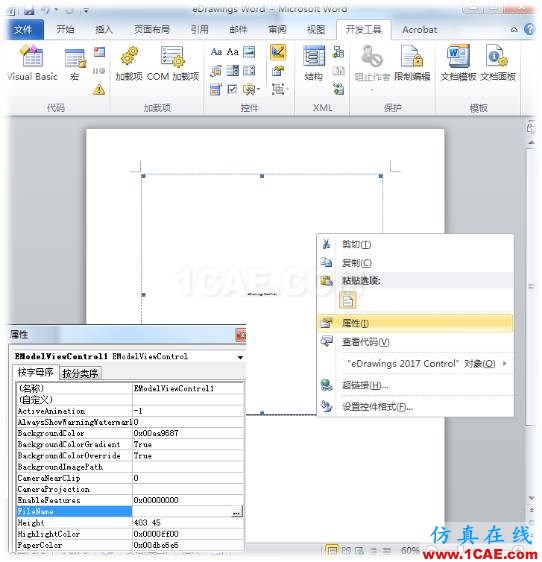Image resolution: width=542 pixels, height=562 pixels.
Task: Open the Legacy Tools dropdown
Action: (251, 89)
